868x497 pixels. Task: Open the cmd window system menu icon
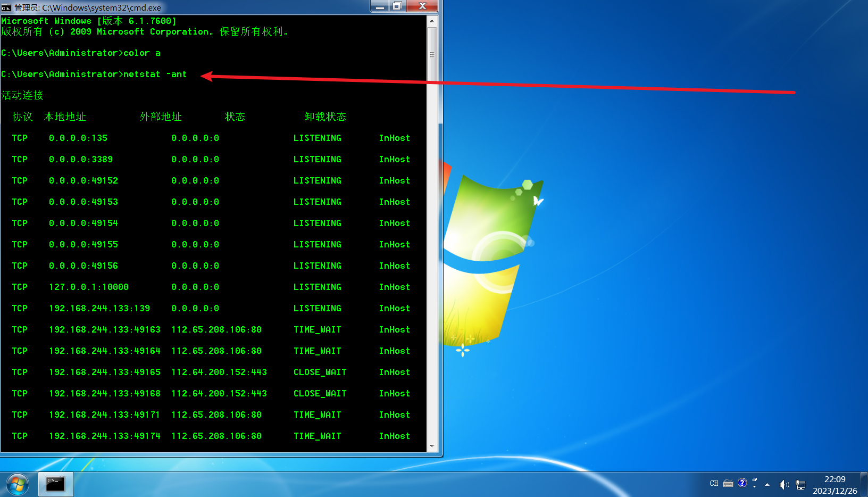coord(6,7)
